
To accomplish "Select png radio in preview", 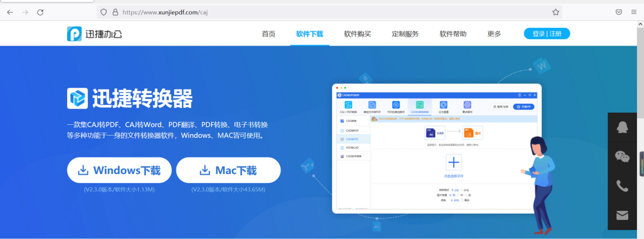I will (x=462, y=190).
